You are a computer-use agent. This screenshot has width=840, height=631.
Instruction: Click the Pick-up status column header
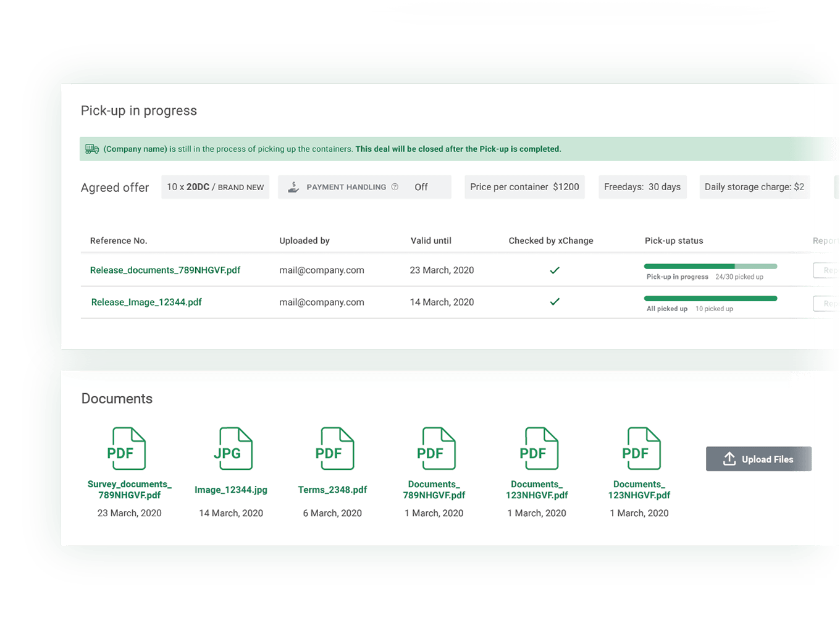pos(674,241)
